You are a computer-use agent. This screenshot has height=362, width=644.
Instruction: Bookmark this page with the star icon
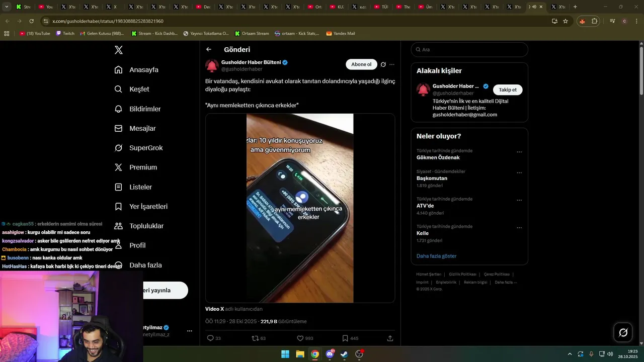(x=566, y=21)
